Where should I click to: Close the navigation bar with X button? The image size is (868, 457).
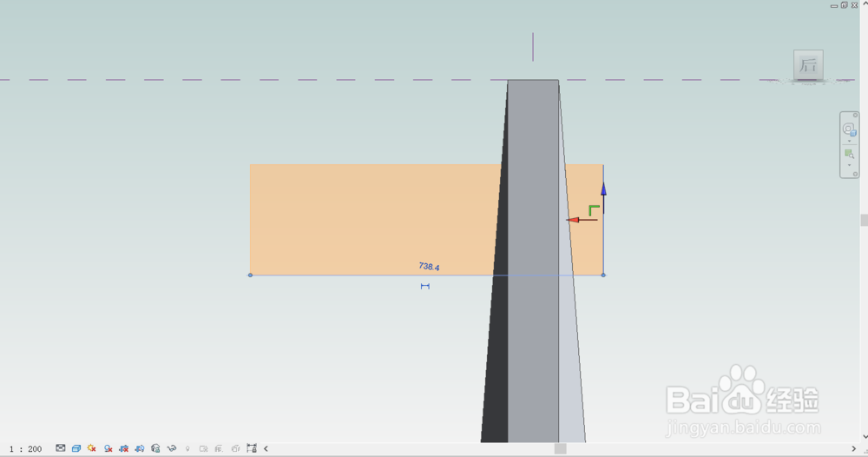tap(855, 115)
